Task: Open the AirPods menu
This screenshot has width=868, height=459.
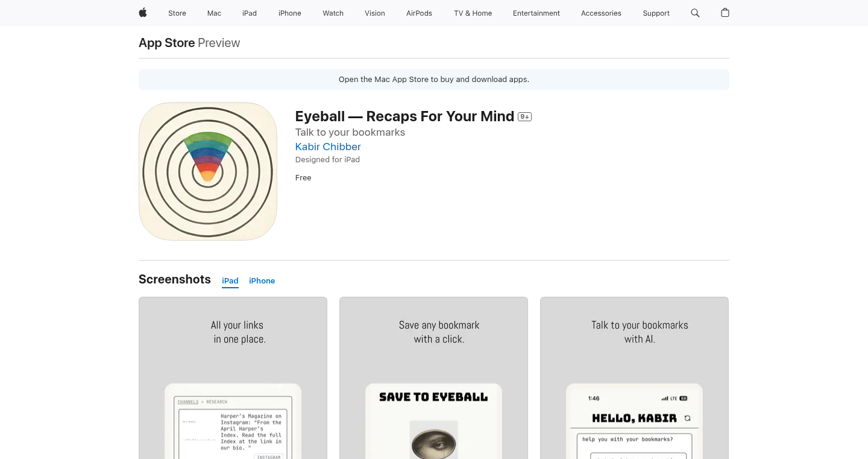Action: (x=419, y=13)
